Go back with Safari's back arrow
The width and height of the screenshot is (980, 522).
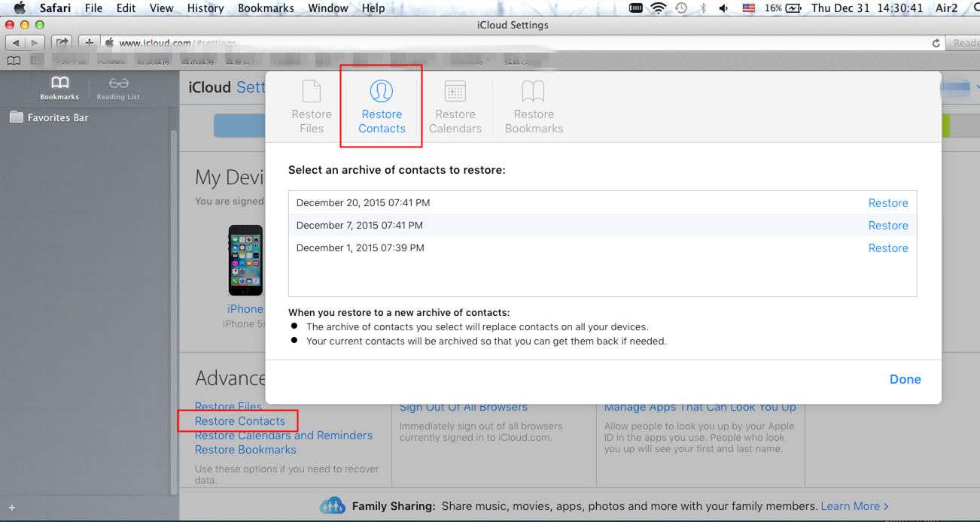tap(16, 43)
